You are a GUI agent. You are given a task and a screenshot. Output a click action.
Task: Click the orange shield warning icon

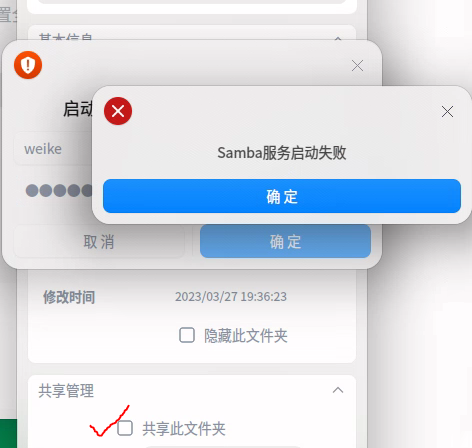pyautogui.click(x=28, y=65)
